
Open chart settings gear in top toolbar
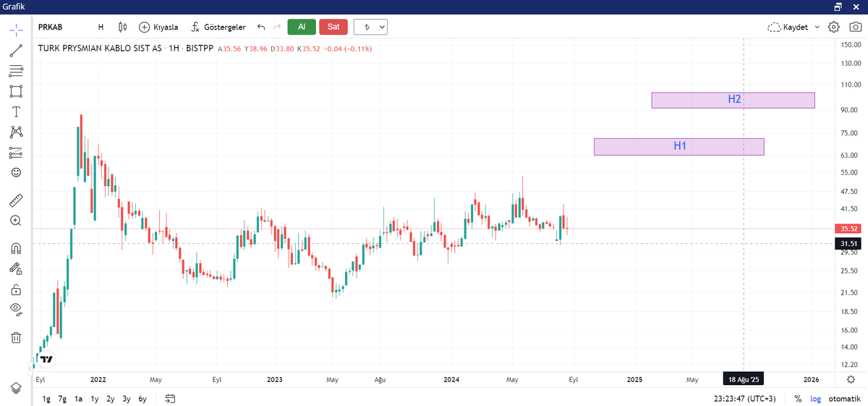coord(834,27)
